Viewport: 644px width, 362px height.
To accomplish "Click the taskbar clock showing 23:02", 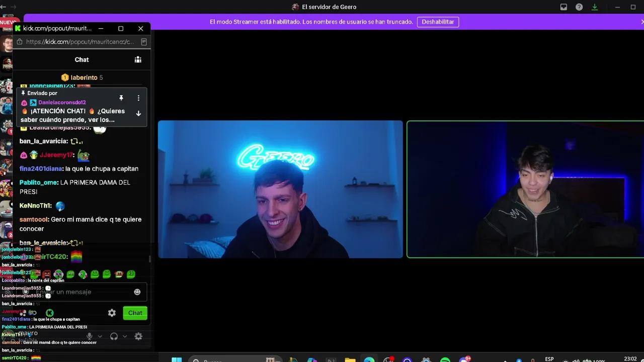I will (x=630, y=359).
